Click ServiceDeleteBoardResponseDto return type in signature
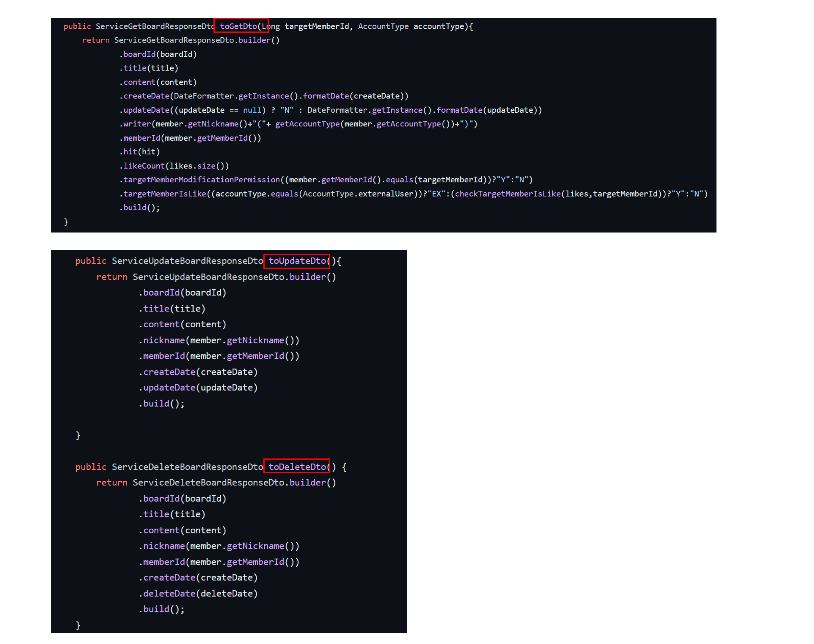This screenshot has height=644, width=814. [x=187, y=466]
